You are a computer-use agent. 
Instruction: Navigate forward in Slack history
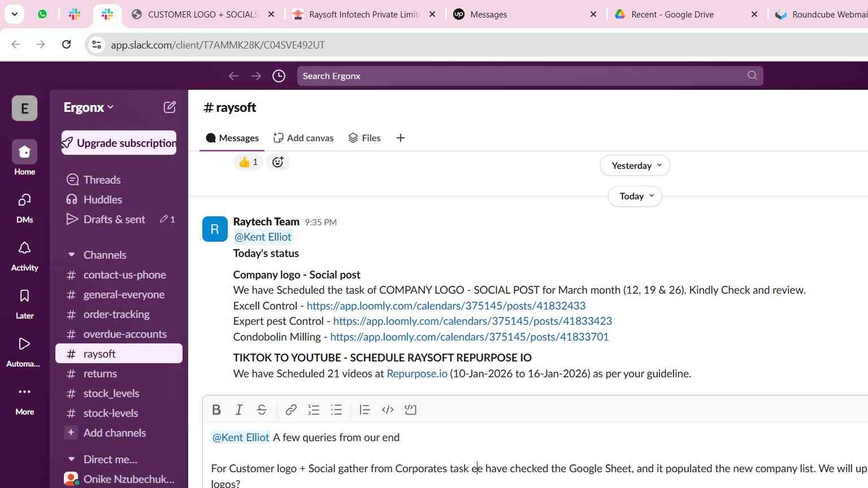[256, 76]
